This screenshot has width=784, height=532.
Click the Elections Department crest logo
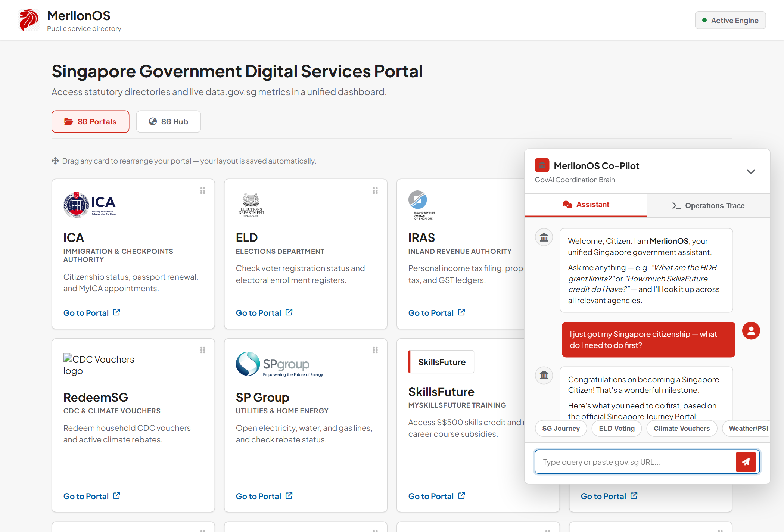[251, 204]
